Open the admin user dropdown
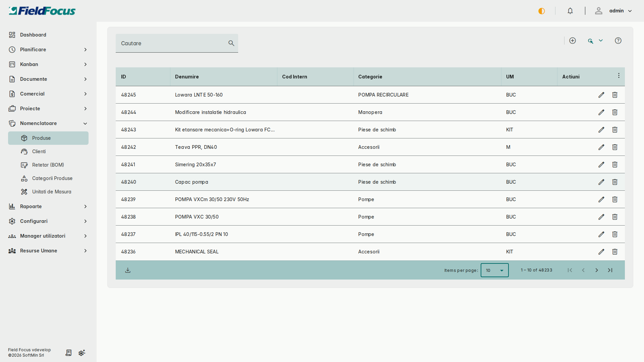 pos(620,11)
